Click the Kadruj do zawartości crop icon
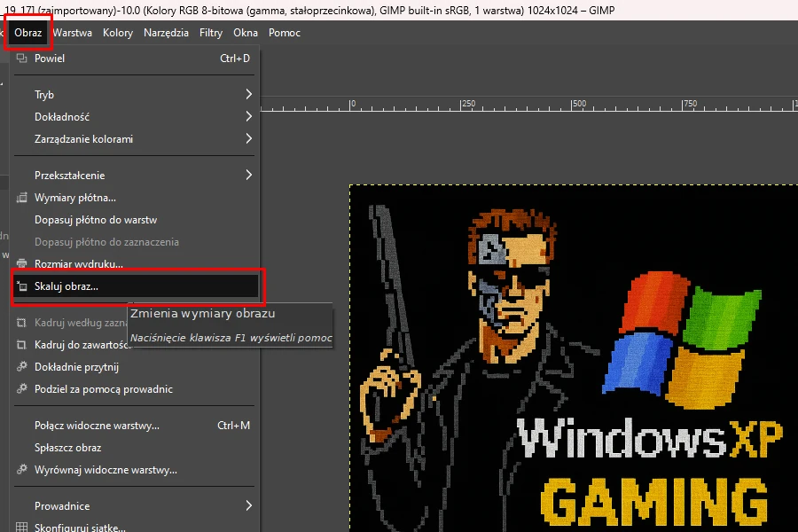Image resolution: width=798 pixels, height=532 pixels. click(x=21, y=345)
